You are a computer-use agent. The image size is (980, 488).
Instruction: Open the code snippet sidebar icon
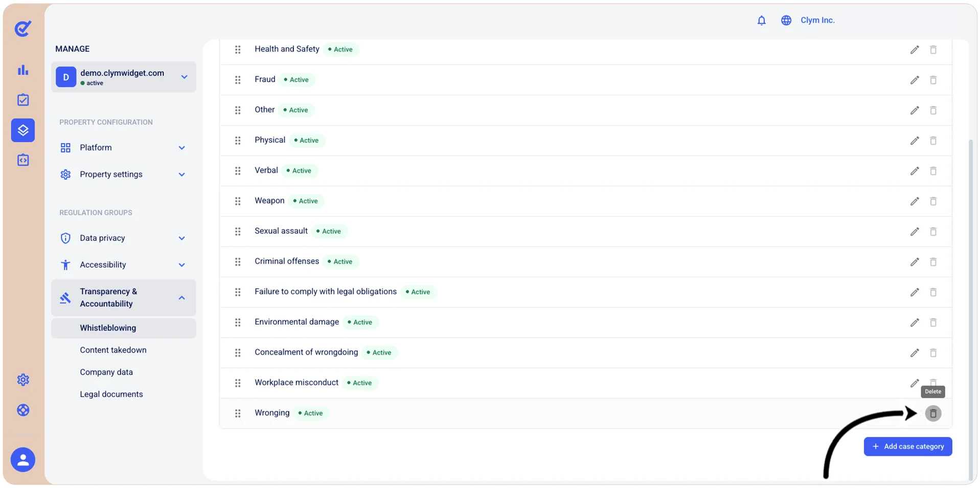coord(23,160)
